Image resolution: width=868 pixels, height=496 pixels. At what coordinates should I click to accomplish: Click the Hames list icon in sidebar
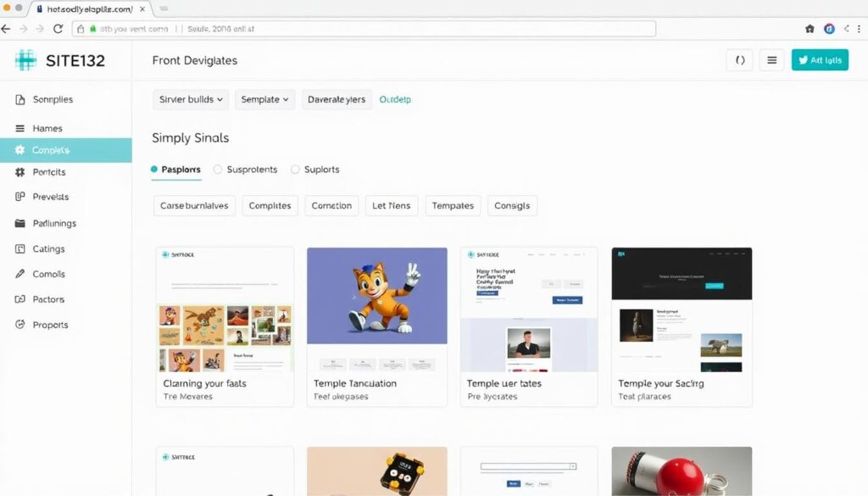pos(20,128)
